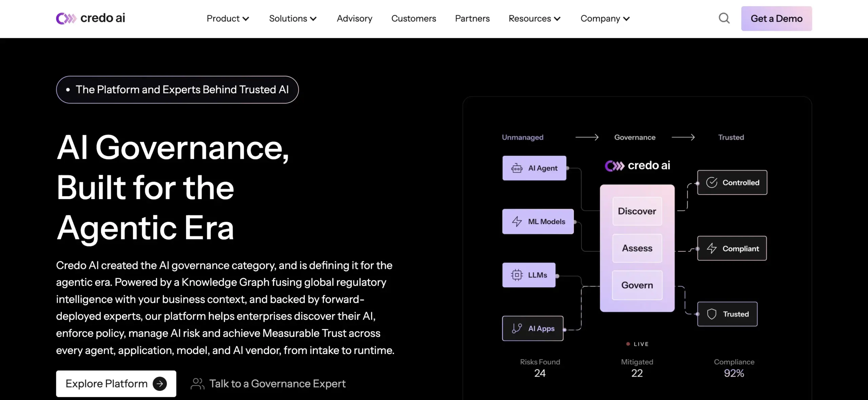Screen dimensions: 868x400
Task: Click the Compliance value 92%
Action: tap(734, 373)
